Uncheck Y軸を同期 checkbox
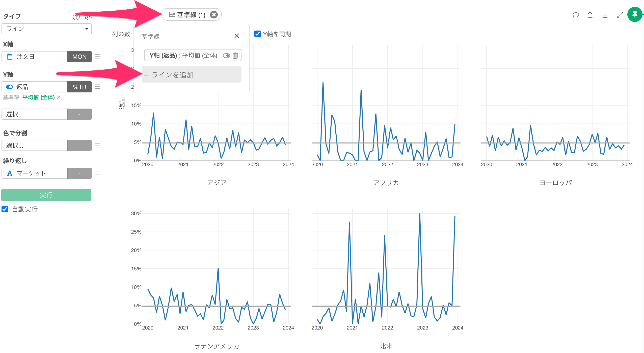The width and height of the screenshot is (644, 353). (257, 34)
